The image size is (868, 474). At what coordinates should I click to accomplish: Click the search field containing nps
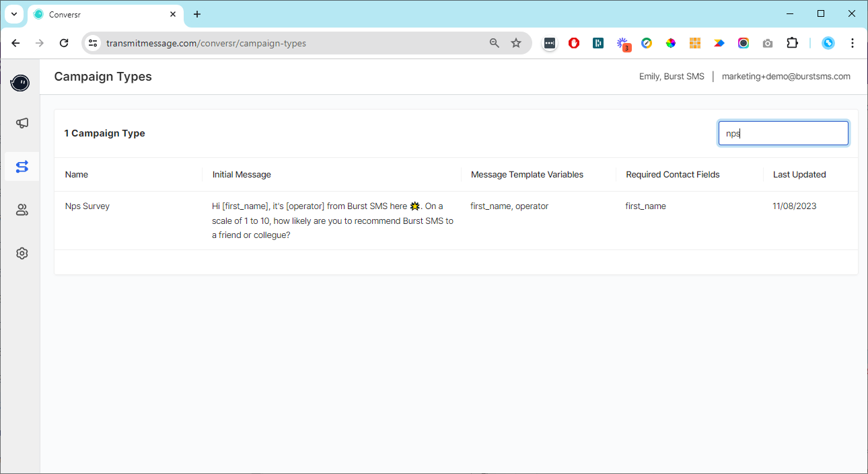(783, 133)
